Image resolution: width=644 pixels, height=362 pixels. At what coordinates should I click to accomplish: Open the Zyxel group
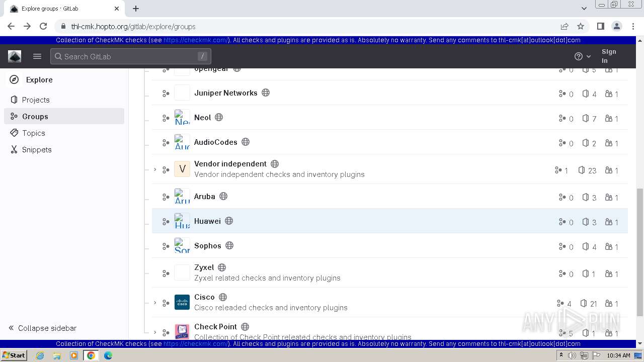(x=204, y=267)
